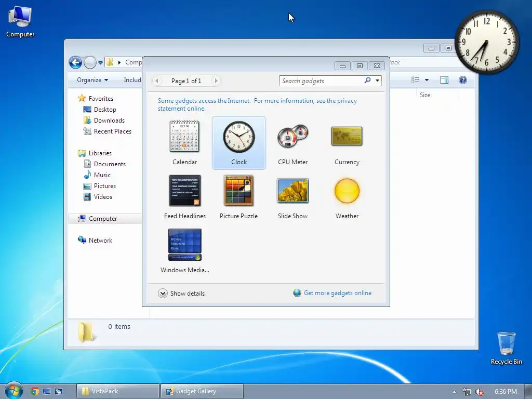Close the Gadget Gallery window
532x399 pixels.
377,66
